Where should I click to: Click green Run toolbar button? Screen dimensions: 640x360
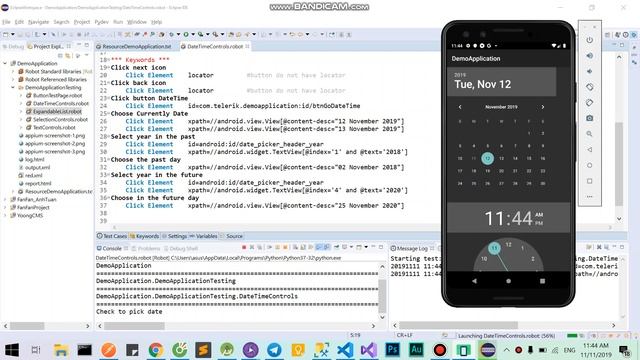click(x=186, y=35)
